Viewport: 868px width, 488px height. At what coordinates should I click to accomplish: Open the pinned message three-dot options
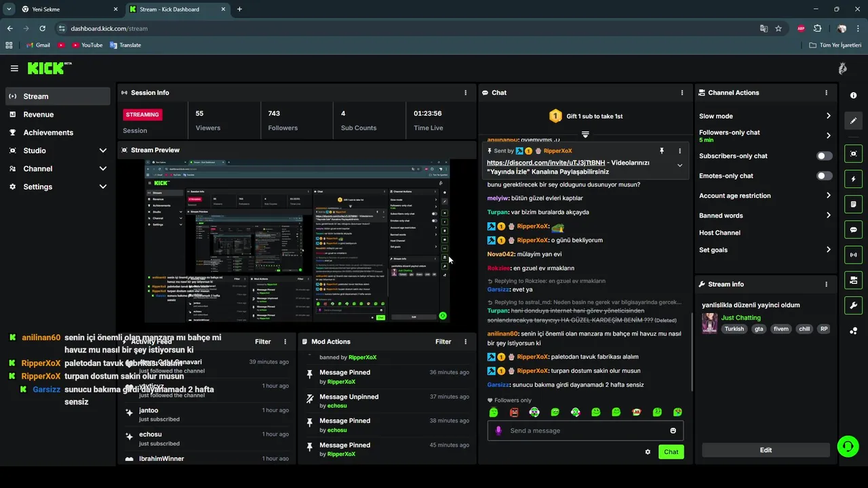[x=679, y=151]
